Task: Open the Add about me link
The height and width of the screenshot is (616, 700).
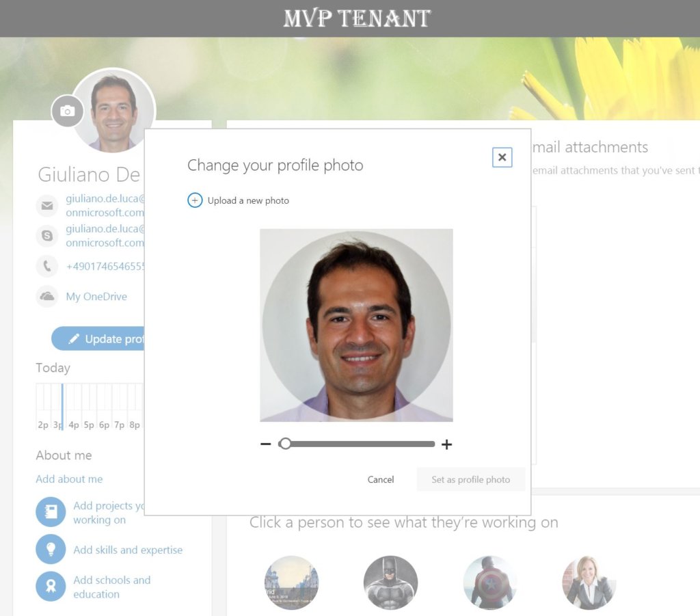Action: (x=69, y=479)
